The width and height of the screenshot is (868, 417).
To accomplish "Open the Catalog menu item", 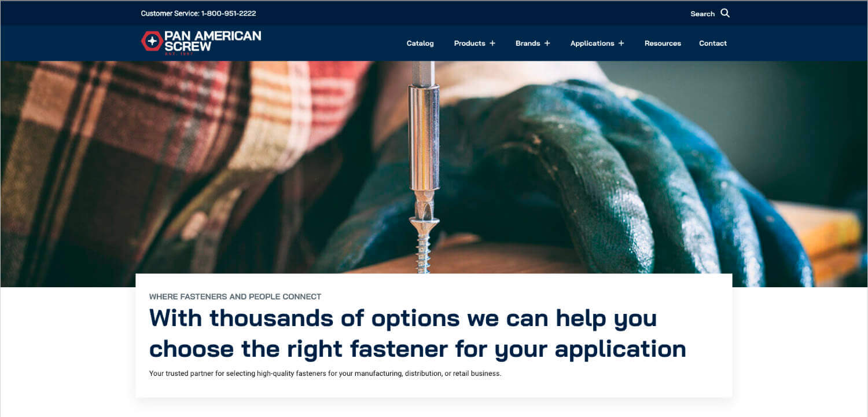I will [420, 43].
